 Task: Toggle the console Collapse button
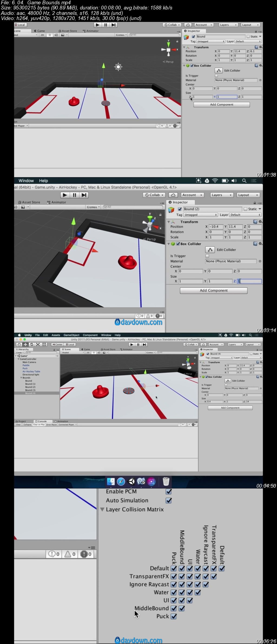[x=27, y=425]
